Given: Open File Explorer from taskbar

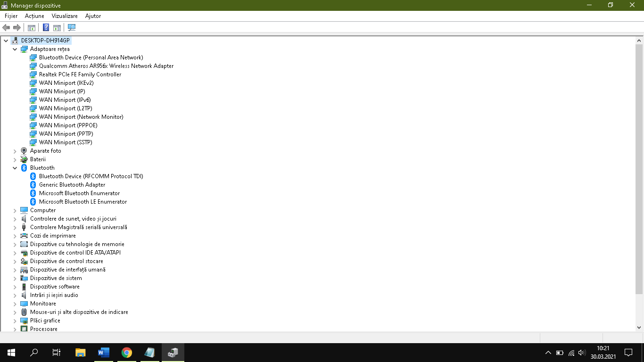Looking at the screenshot, I should (x=81, y=353).
